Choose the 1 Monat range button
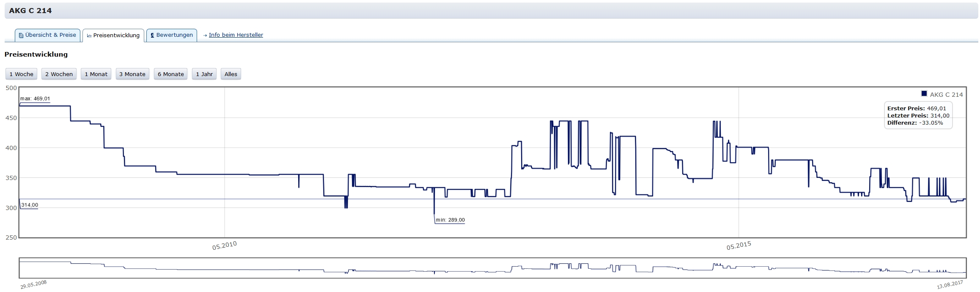 coord(96,74)
